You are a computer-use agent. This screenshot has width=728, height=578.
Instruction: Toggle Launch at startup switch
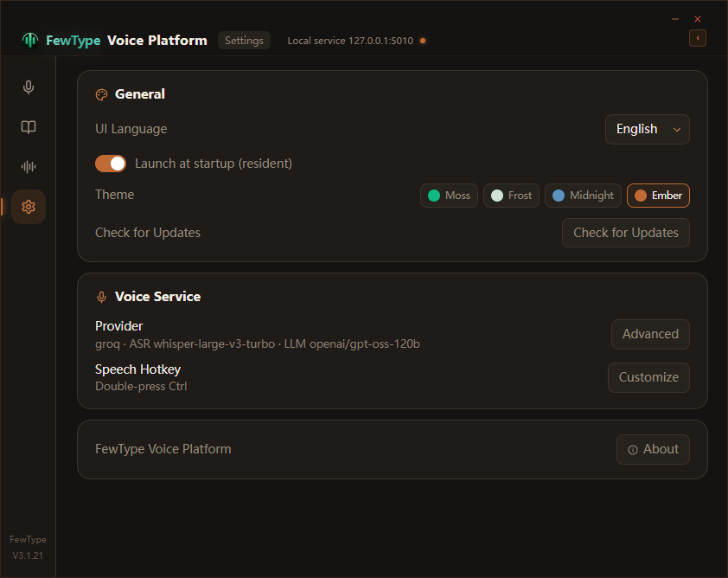(111, 164)
